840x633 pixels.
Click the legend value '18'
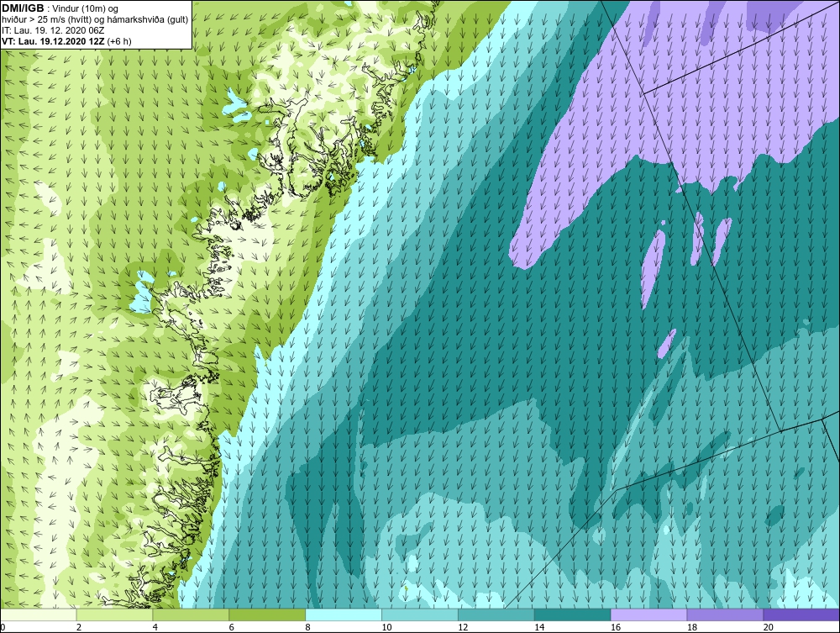click(691, 627)
